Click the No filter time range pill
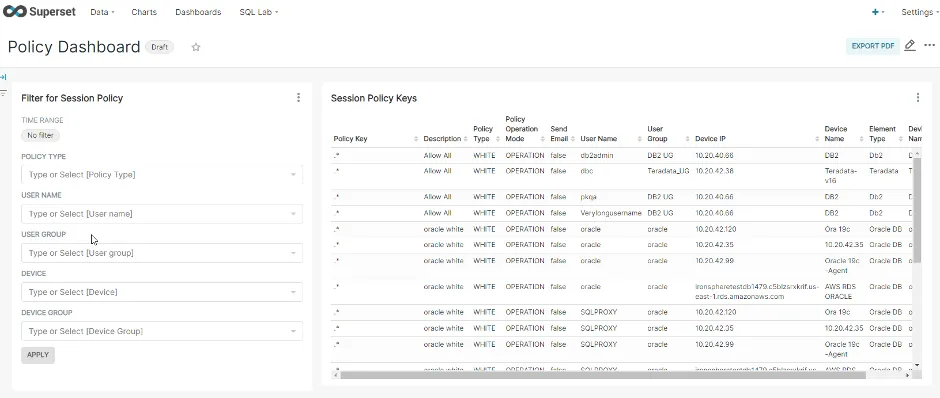The height and width of the screenshot is (398, 940). pyautogui.click(x=40, y=135)
